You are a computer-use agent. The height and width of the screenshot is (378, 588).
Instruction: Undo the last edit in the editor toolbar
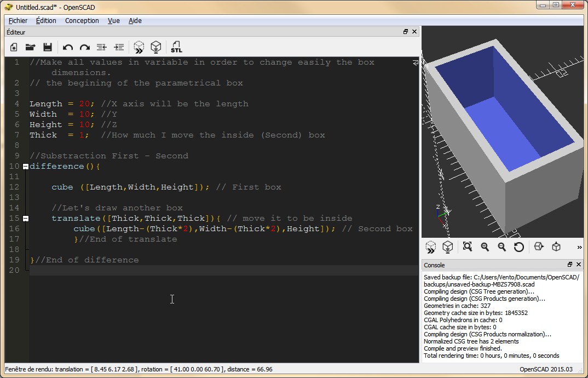pos(68,47)
